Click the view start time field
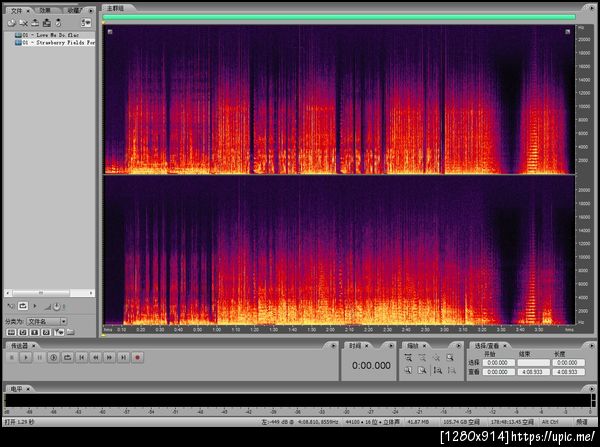This screenshot has height=447, width=600. 498,372
